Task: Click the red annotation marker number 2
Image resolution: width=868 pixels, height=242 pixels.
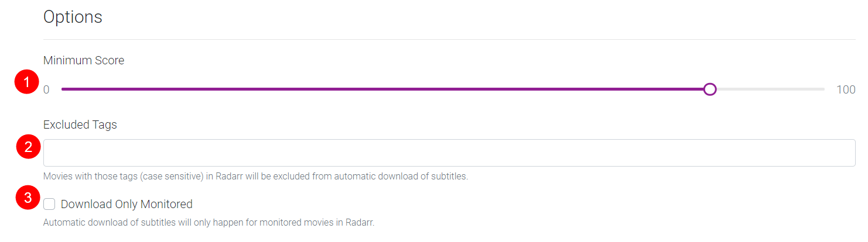Action: (x=28, y=147)
